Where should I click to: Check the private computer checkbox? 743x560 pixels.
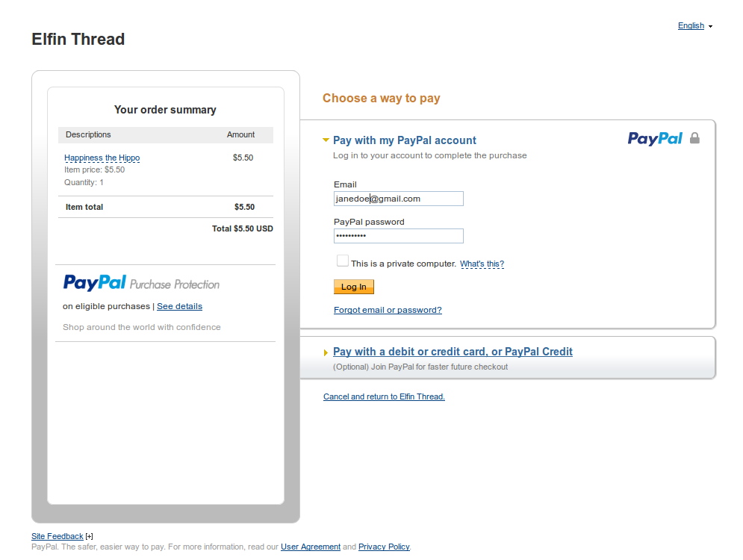pos(342,261)
